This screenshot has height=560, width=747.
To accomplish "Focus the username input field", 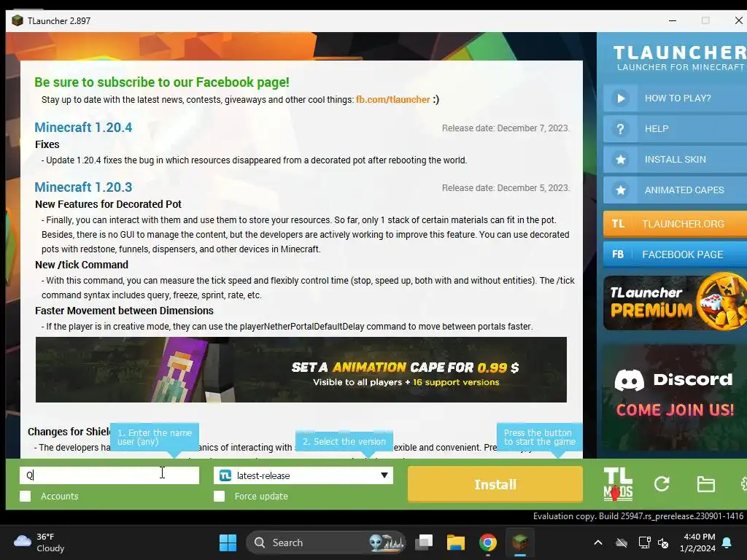I will pos(109,475).
